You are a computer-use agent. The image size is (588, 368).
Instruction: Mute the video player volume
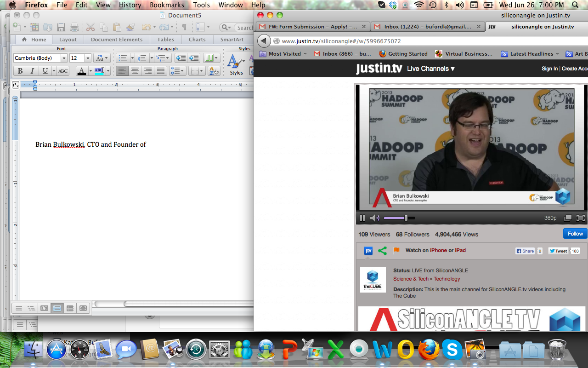pos(375,218)
